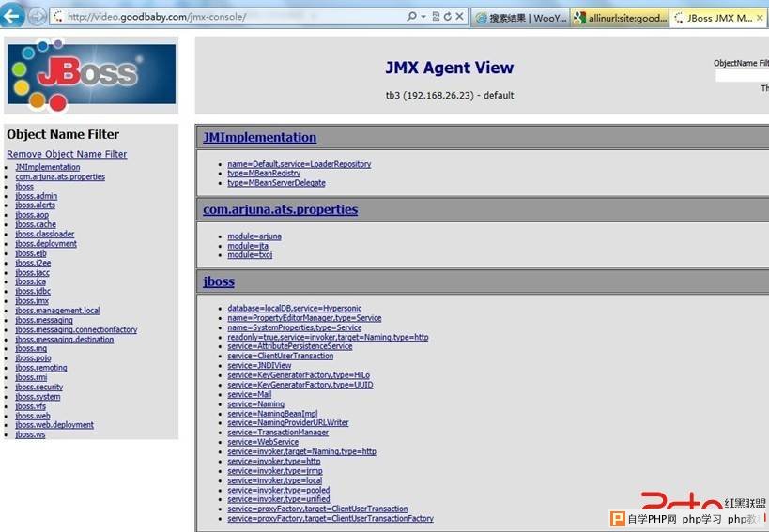Click the jboss.alerts sidebar link
This screenshot has width=769, height=532.
[35, 205]
